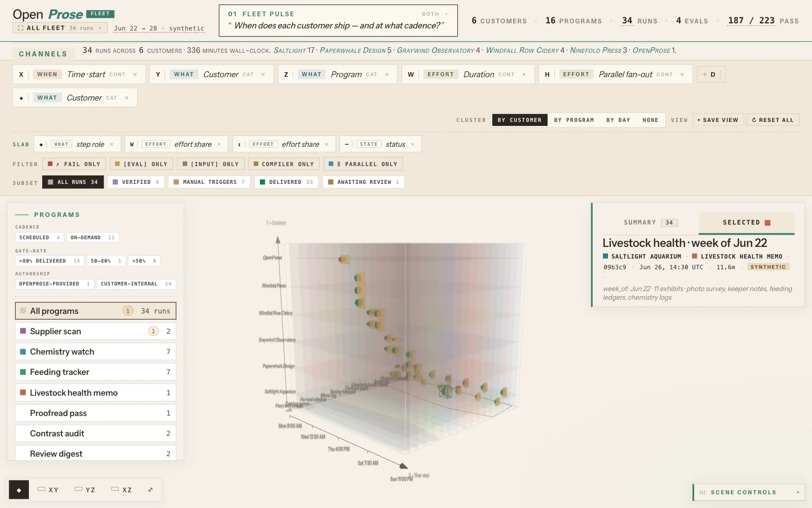This screenshot has height=508, width=812.
Task: Toggle the Compiler Only filter
Action: coord(284,164)
